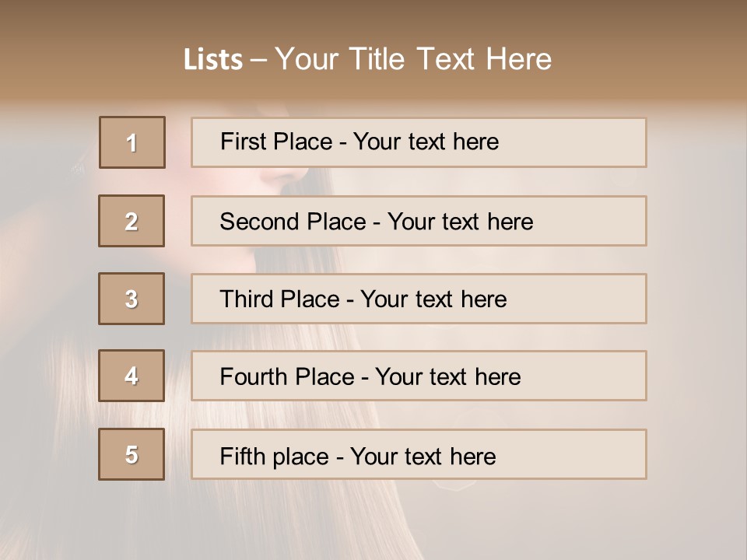
Task: Click "Your Title Text Here" in the heading
Action: [413, 59]
